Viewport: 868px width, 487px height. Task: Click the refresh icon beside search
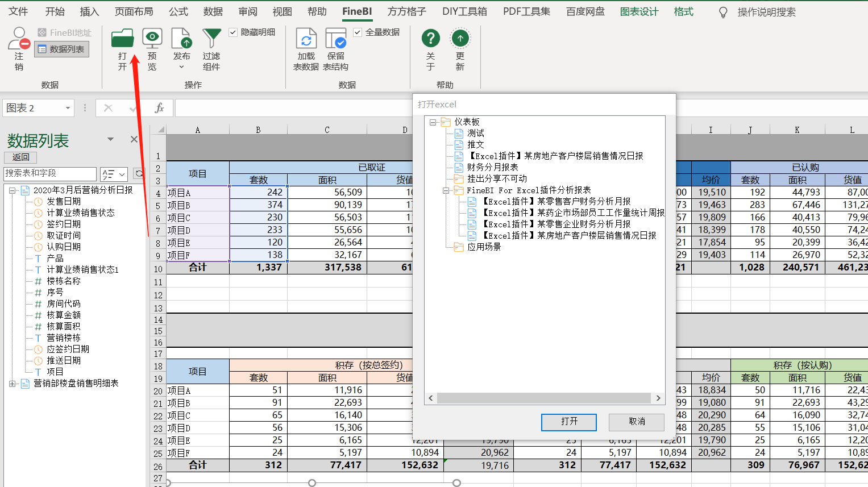pos(139,173)
